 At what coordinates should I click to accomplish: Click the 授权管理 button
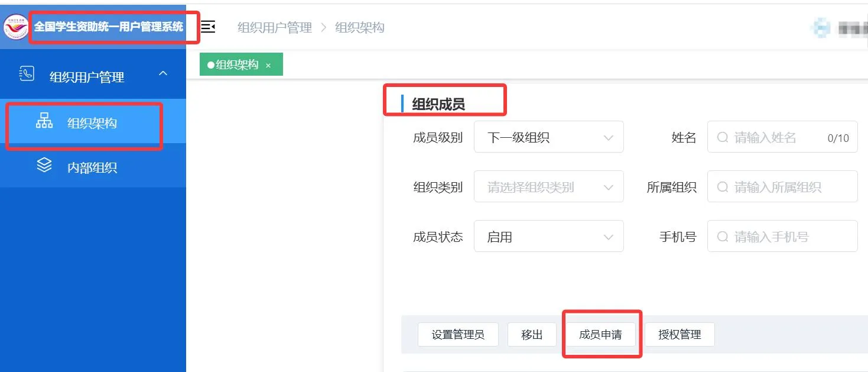coord(680,335)
